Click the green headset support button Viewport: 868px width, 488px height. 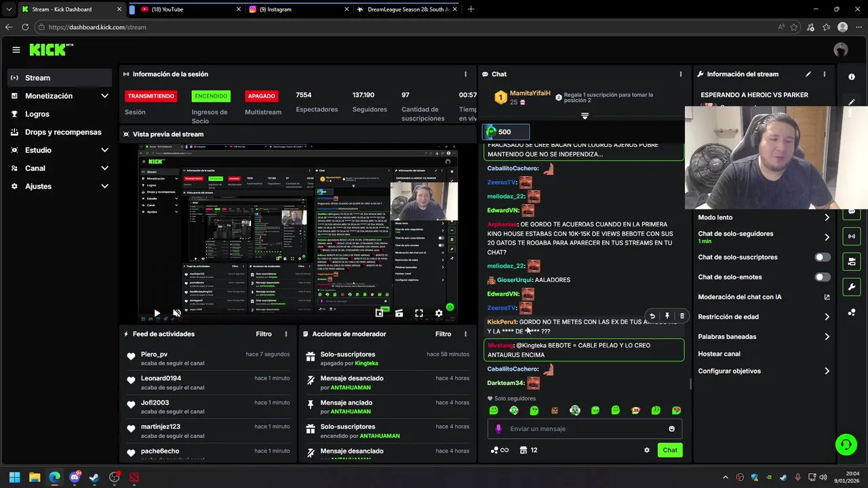click(846, 445)
